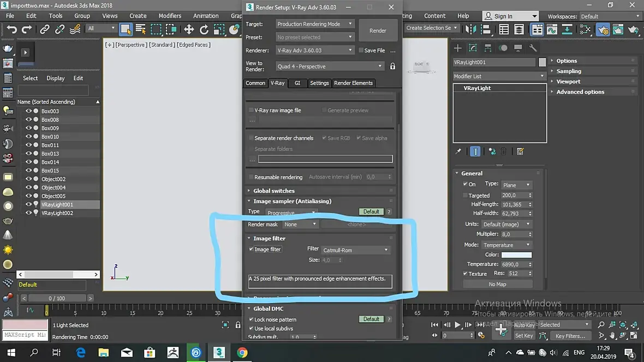Screen dimensions: 644x362
Task: Open Google Chrome from taskbar
Action: [242, 353]
